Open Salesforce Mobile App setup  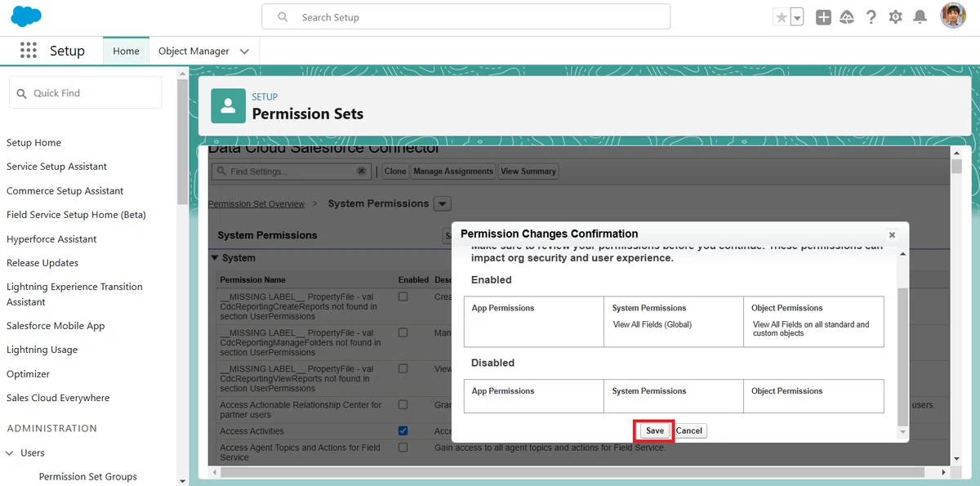56,326
